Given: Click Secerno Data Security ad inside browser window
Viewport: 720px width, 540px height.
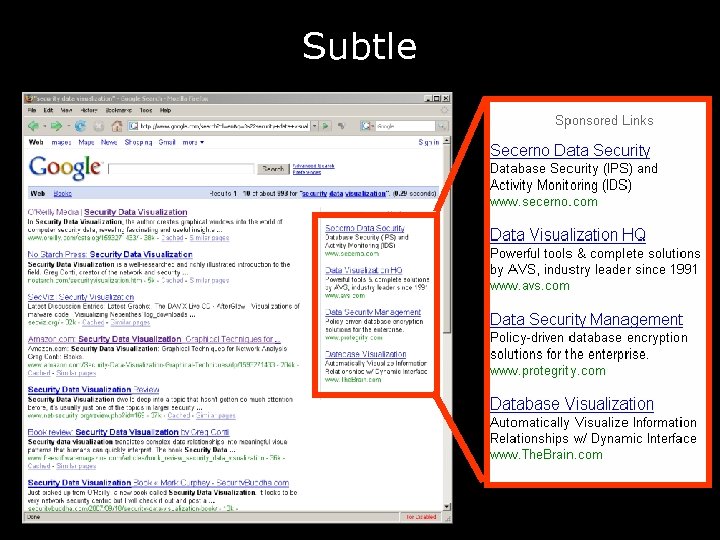Looking at the screenshot, I should point(365,228).
